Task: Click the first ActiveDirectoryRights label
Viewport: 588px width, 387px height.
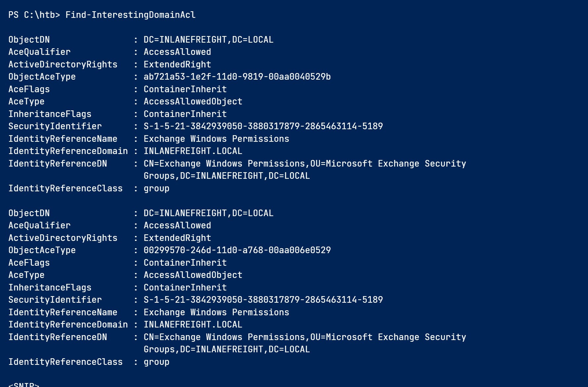Action: pos(63,64)
